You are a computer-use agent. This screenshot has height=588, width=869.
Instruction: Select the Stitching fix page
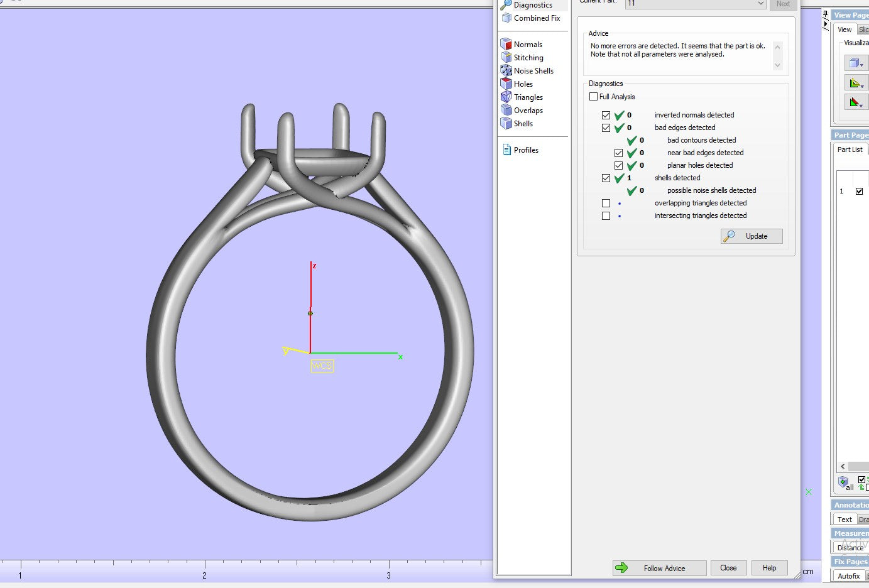tap(528, 58)
